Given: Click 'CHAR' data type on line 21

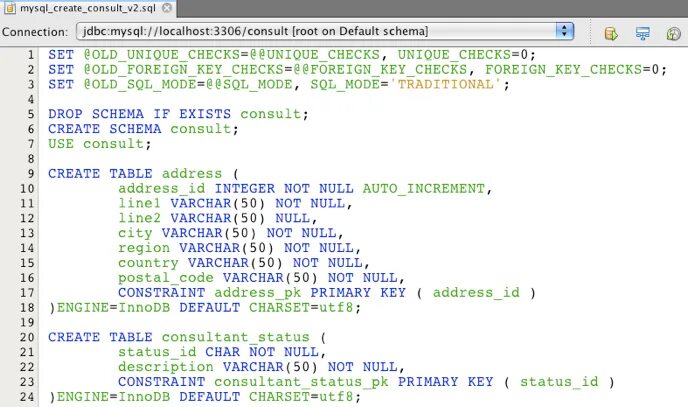Looking at the screenshot, I should 223,352.
